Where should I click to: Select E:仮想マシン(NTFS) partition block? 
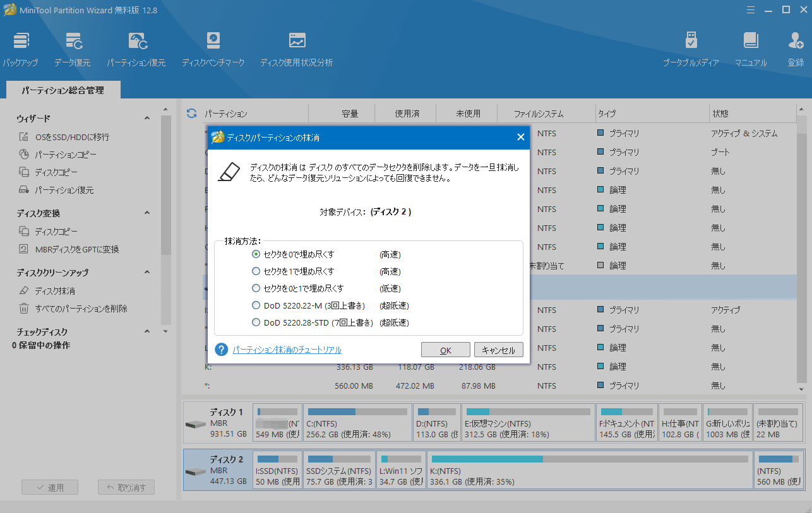[x=528, y=423]
